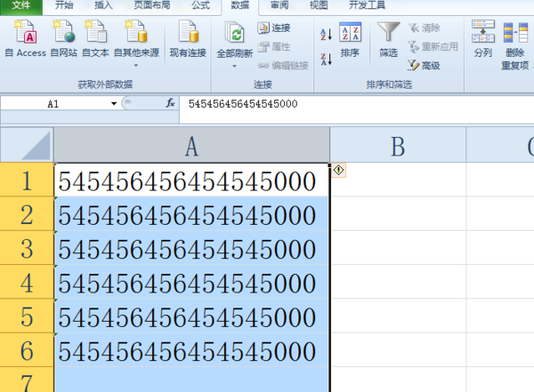Select column B header
This screenshot has width=534, height=392.
click(398, 146)
